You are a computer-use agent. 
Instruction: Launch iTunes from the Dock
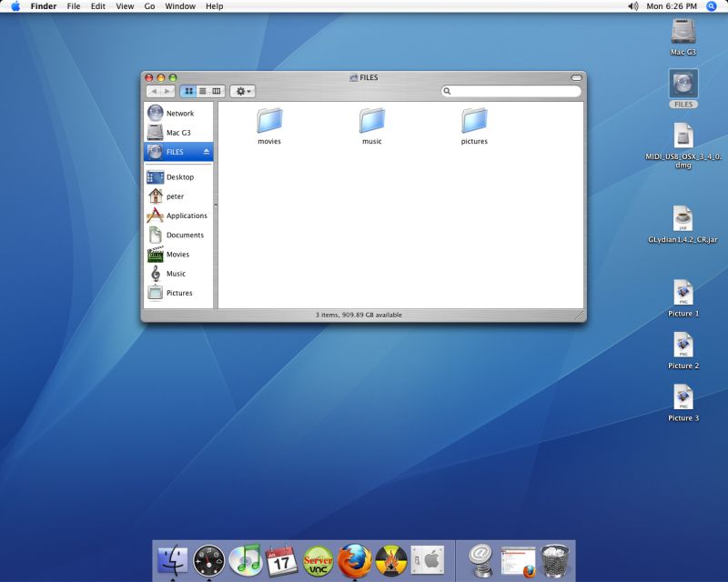coord(246,560)
